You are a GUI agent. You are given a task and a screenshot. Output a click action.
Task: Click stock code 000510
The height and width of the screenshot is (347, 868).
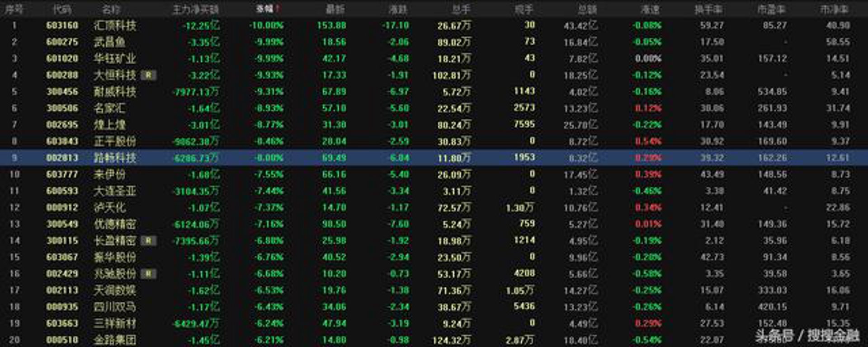[62, 340]
